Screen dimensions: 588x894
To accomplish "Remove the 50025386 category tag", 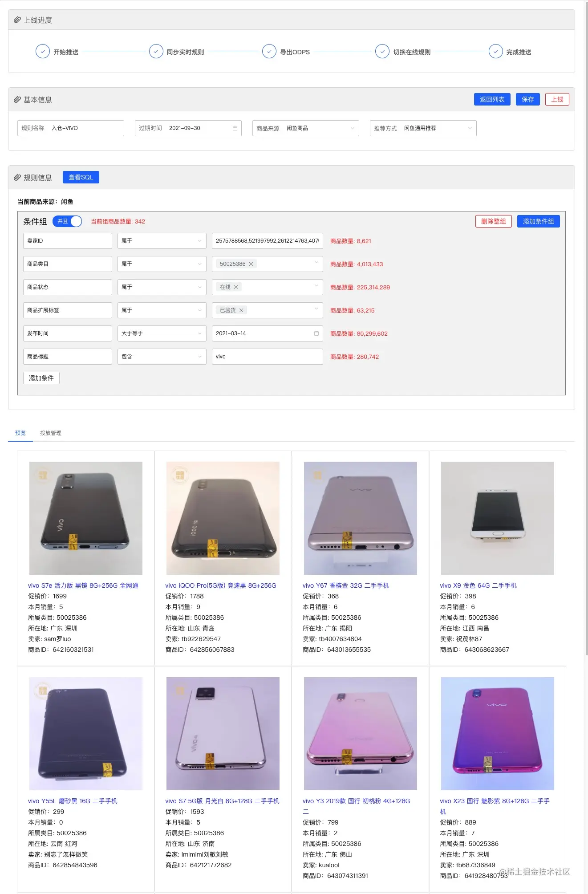I will point(251,264).
